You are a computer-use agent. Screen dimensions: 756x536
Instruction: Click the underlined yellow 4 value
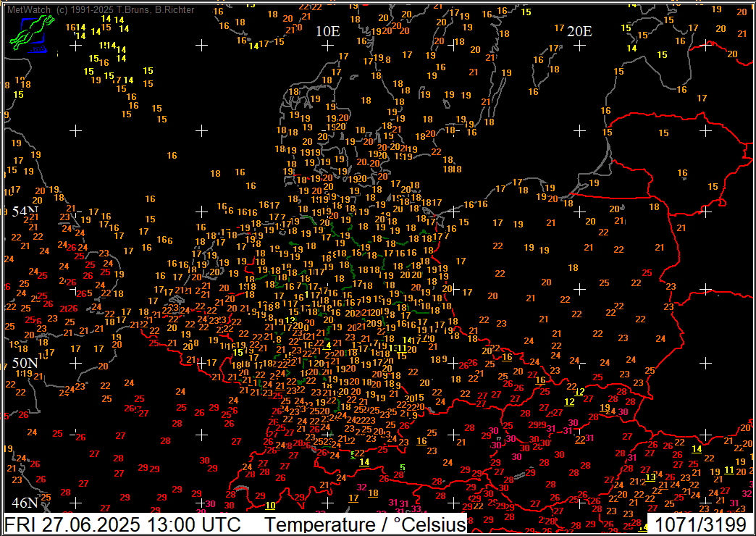tap(328, 345)
